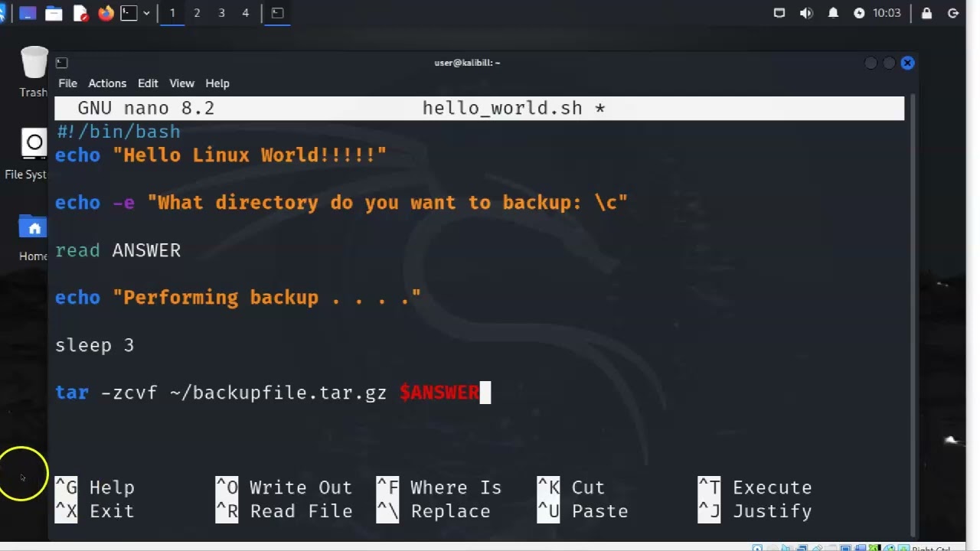Open terminal emulator launcher in panel
The height and width of the screenshot is (551, 980).
click(x=129, y=13)
